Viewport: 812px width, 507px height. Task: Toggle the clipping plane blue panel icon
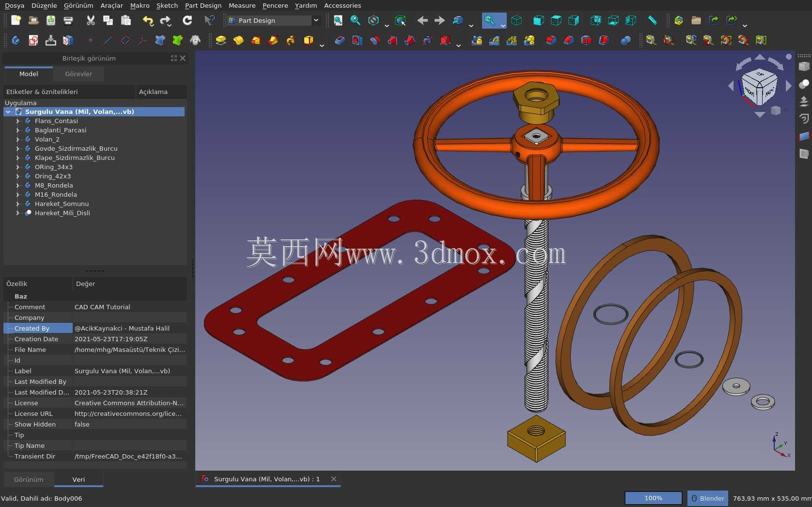(x=804, y=136)
